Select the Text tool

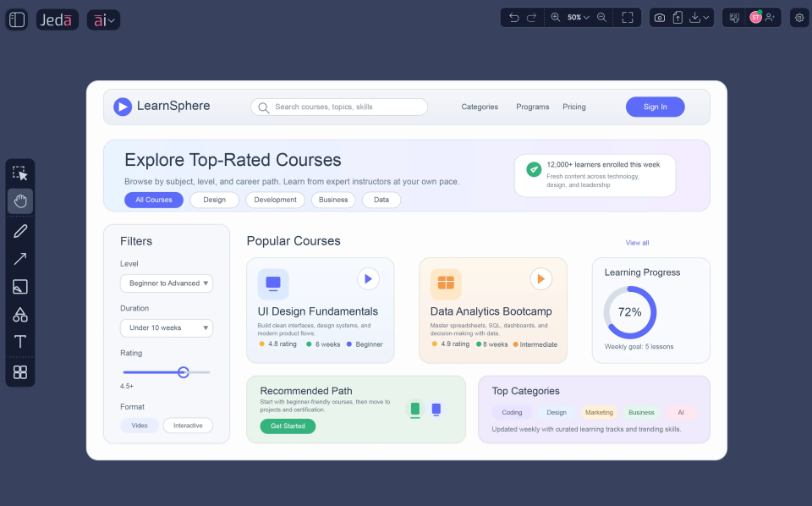(20, 342)
